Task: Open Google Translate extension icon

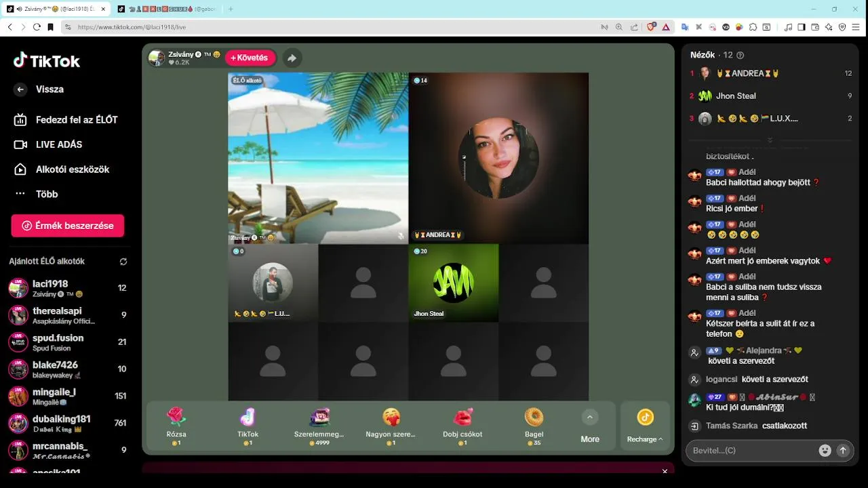Action: (685, 27)
